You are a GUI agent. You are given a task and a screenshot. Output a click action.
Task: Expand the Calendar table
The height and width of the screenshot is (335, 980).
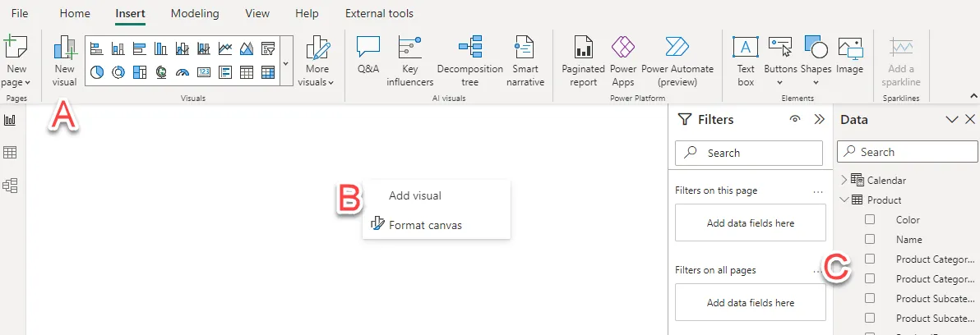pyautogui.click(x=844, y=181)
